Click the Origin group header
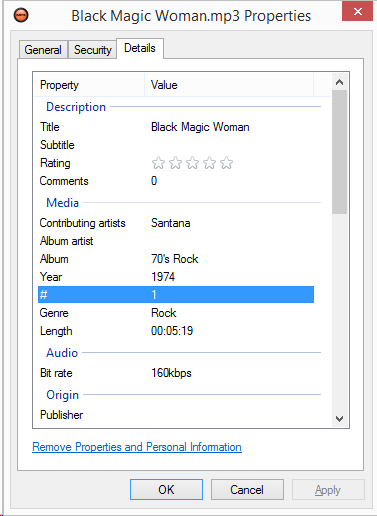The height and width of the screenshot is (516, 377). click(62, 395)
